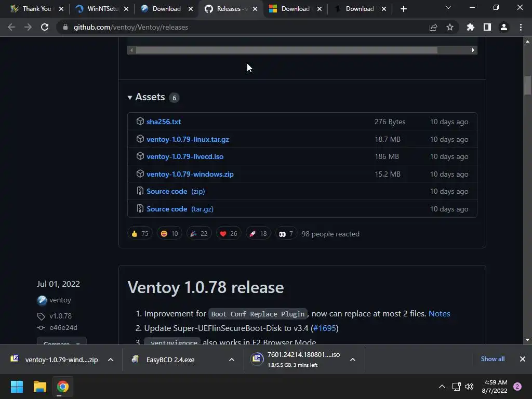Close the downloads shelf
This screenshot has height=399, width=532.
click(x=523, y=359)
